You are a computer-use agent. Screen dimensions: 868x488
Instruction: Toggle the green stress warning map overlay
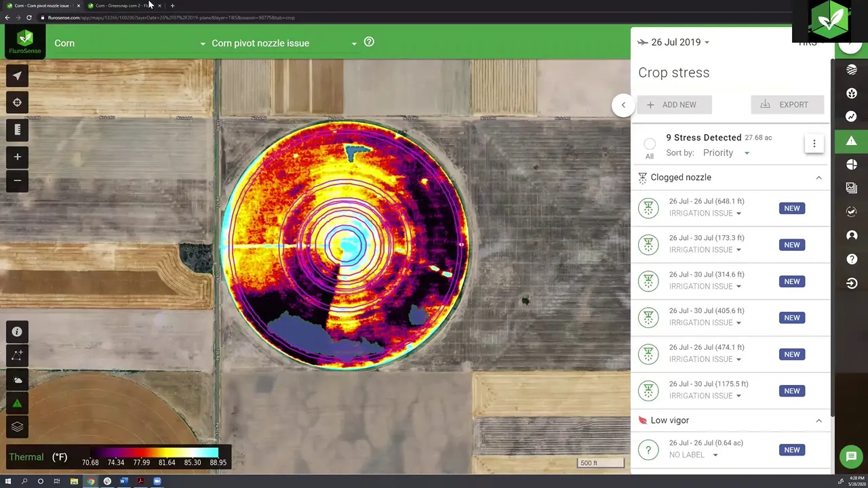[17, 403]
